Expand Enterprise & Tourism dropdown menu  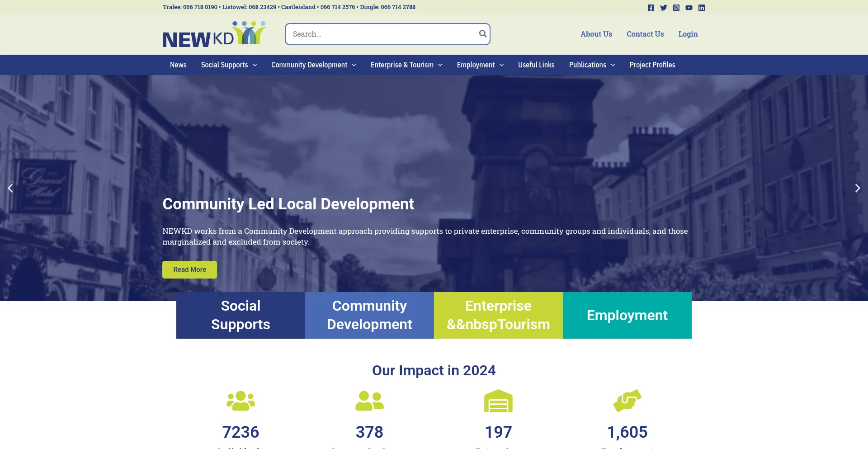[406, 65]
